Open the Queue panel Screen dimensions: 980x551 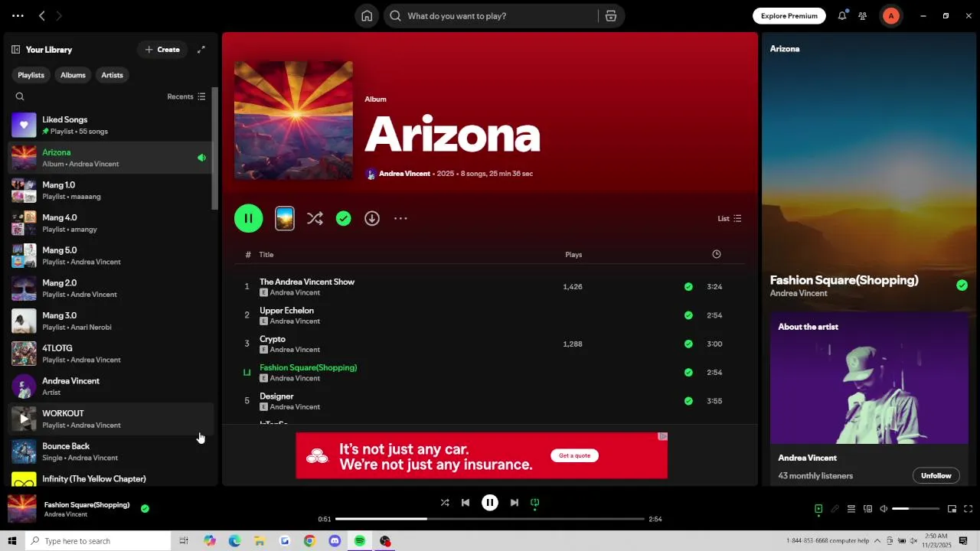pos(851,509)
